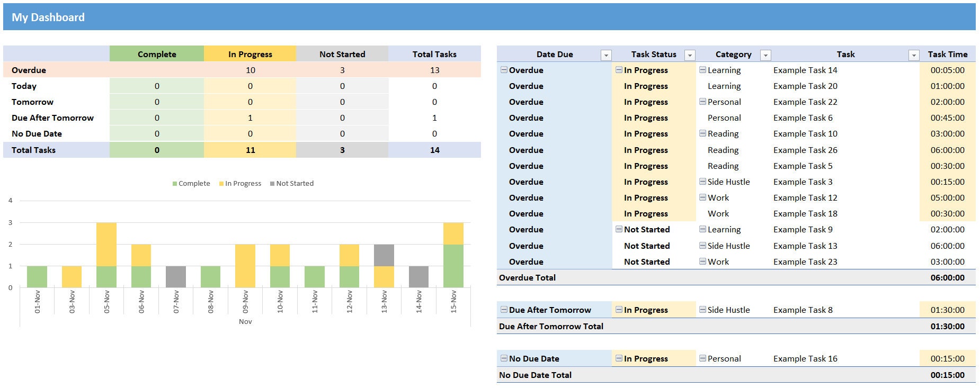The image size is (980, 388).
Task: Collapse the Overdue date group
Action: [x=504, y=69]
